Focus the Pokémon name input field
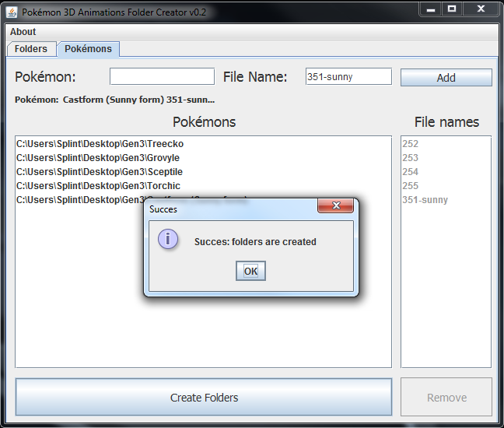This screenshot has height=428, width=504. [162, 76]
